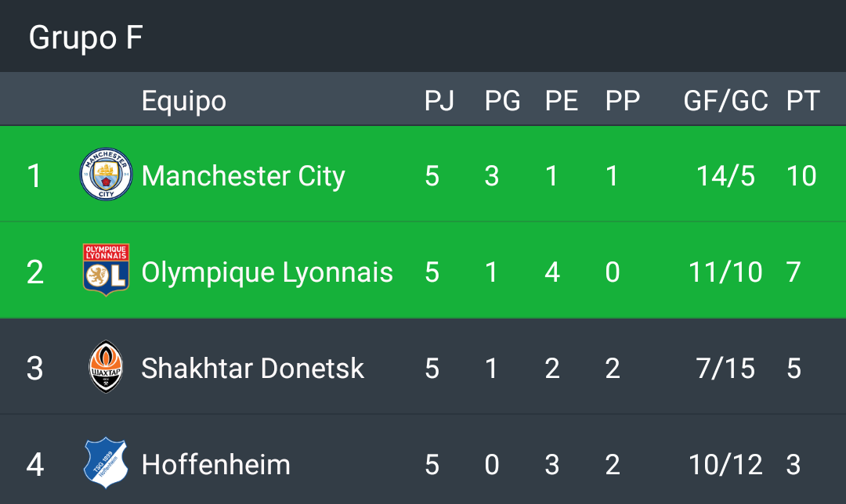This screenshot has width=846, height=504.
Task: Open the Manchester City team name
Action: [243, 176]
